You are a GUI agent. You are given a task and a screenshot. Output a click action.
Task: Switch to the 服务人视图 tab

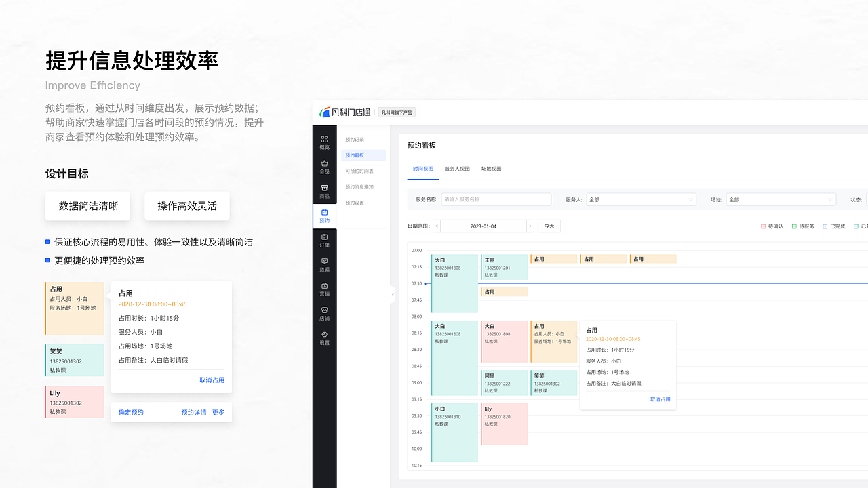(x=456, y=169)
